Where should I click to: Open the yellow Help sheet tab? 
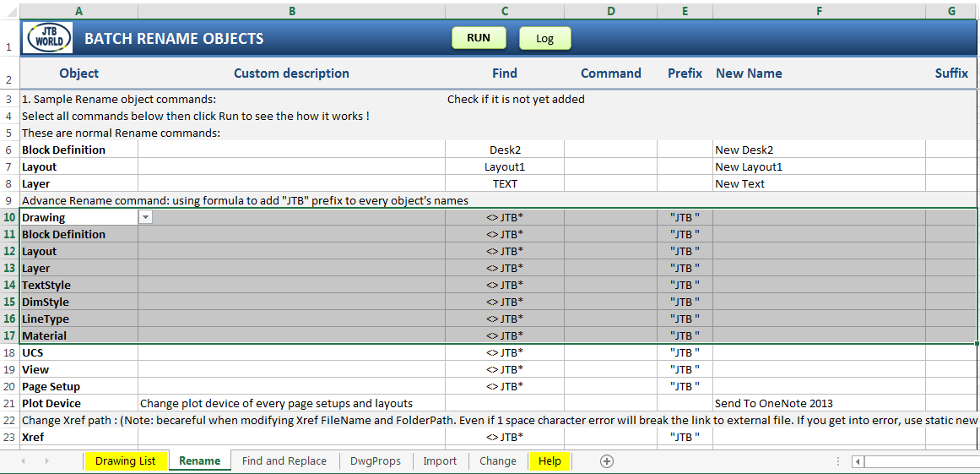[x=550, y=460]
